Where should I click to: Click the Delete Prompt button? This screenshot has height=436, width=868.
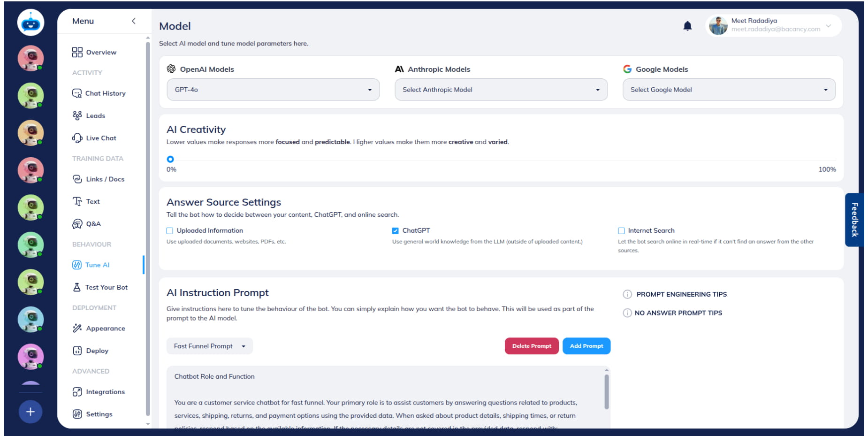[x=532, y=346]
